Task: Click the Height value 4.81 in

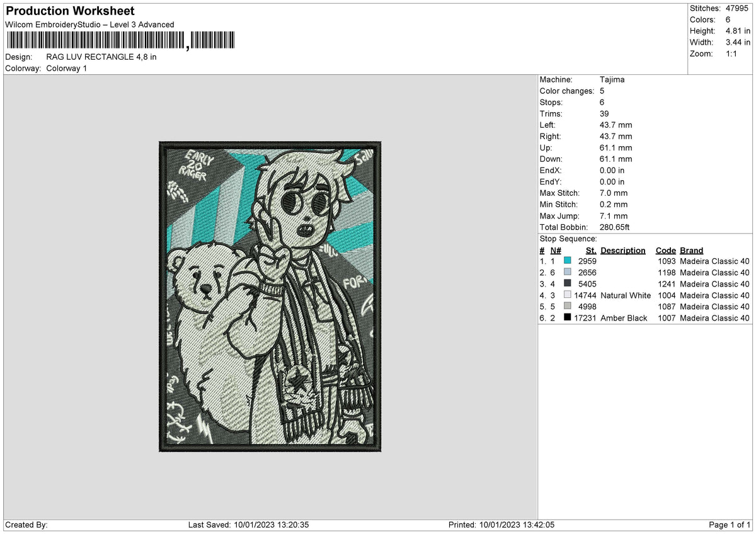Action: click(x=738, y=31)
